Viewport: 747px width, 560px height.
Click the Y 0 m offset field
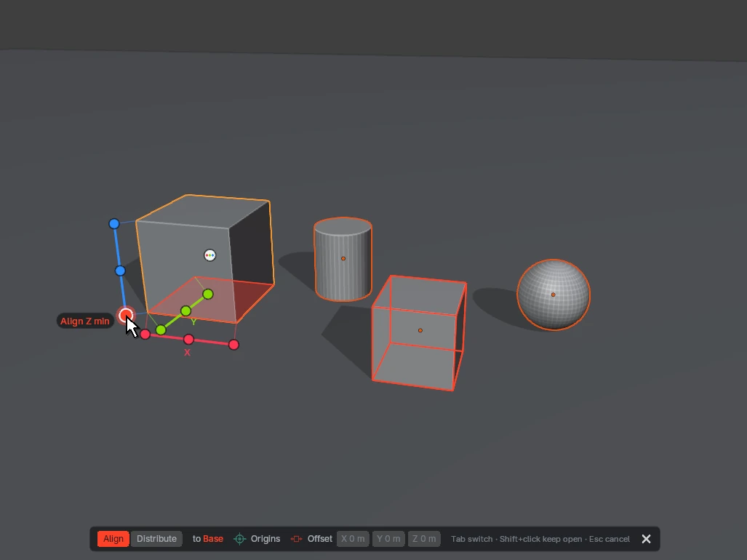pos(388,539)
